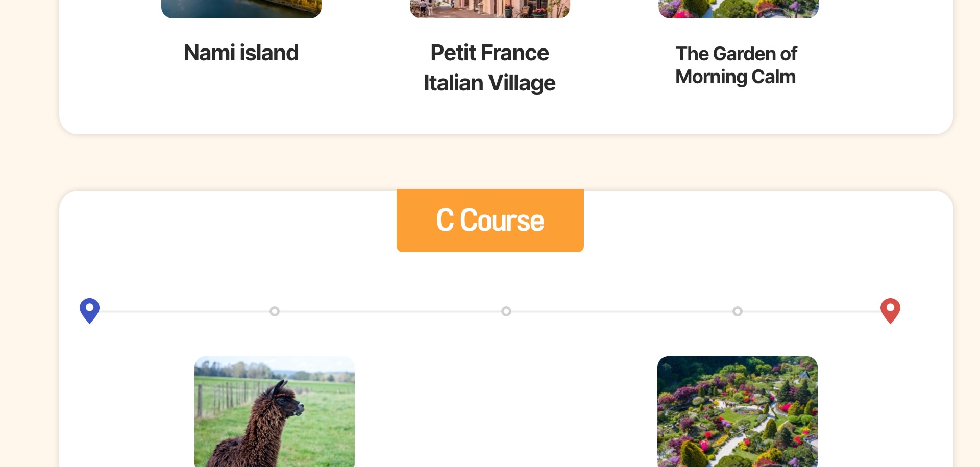Image resolution: width=980 pixels, height=467 pixels.
Task: Open the Petit France Italian Village title
Action: pos(490,68)
